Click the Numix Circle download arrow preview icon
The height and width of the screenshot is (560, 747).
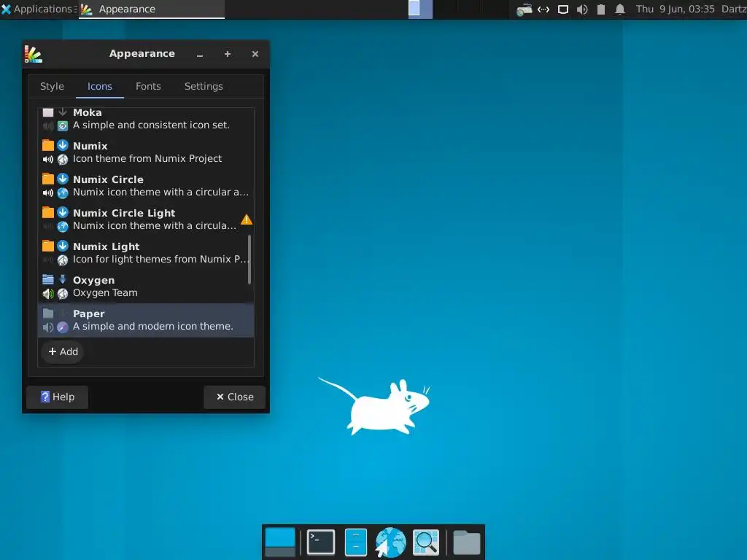63,179
